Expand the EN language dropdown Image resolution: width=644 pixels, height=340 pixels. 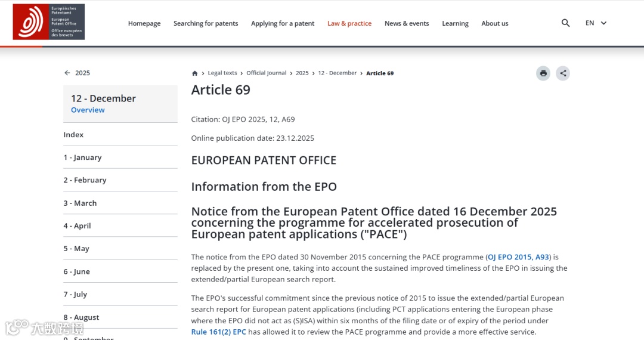pos(596,23)
